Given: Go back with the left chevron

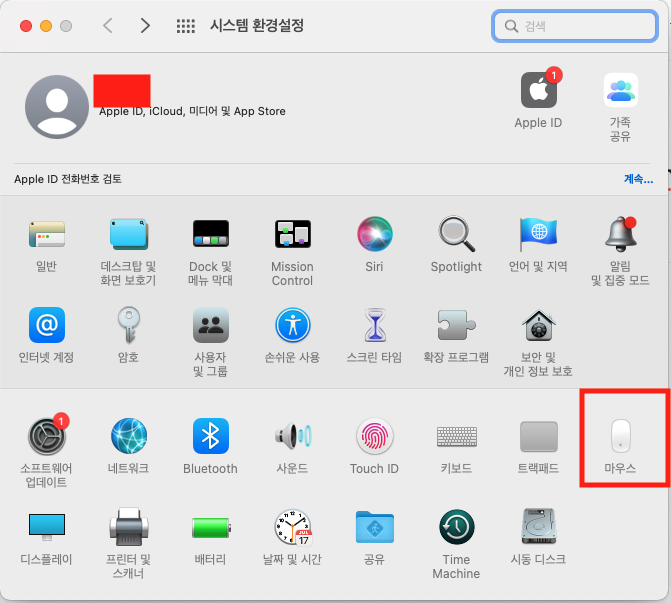Looking at the screenshot, I should point(108,26).
